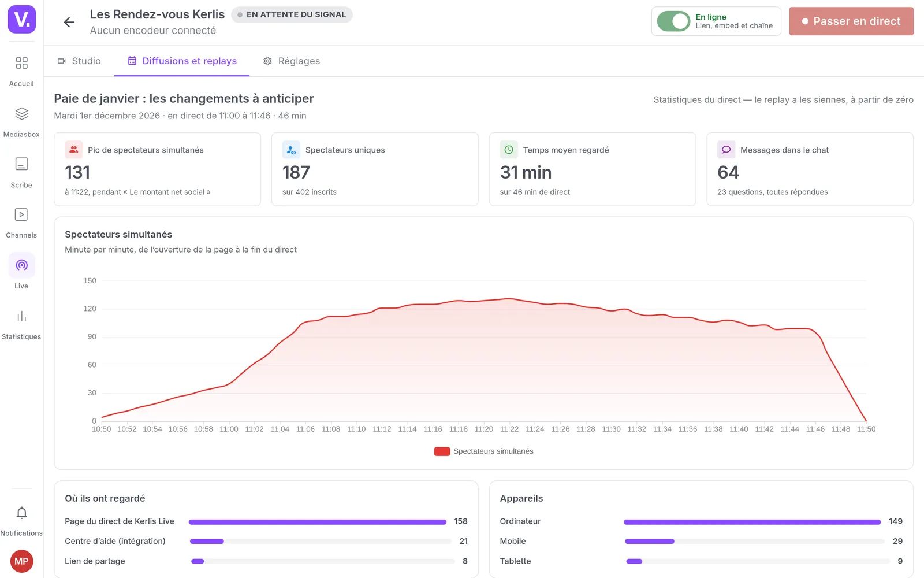Click the clock icon for average watch time

[x=509, y=150]
